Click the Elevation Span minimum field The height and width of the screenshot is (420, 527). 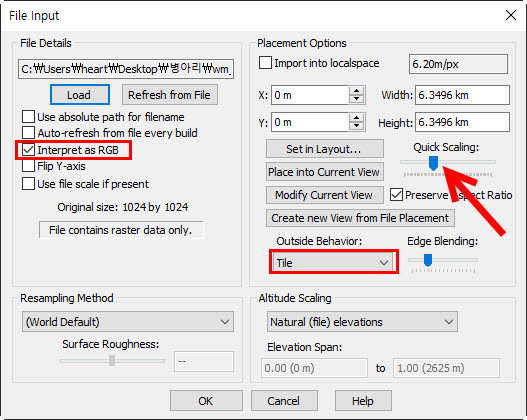[x=314, y=368]
